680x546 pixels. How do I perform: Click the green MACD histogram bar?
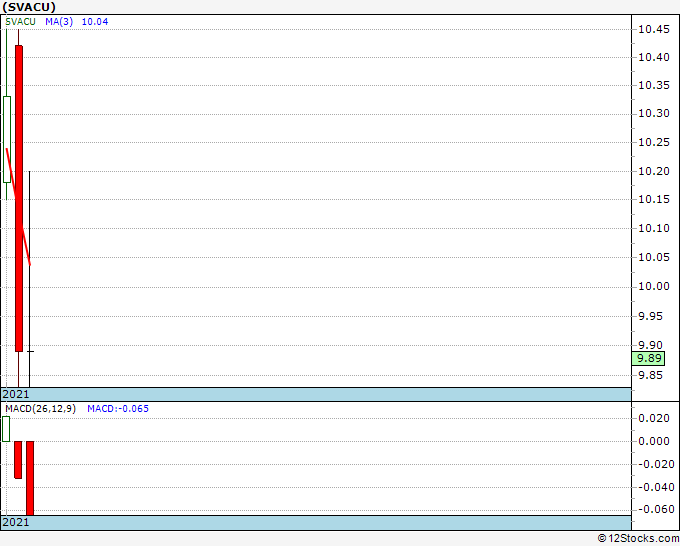click(x=6, y=429)
